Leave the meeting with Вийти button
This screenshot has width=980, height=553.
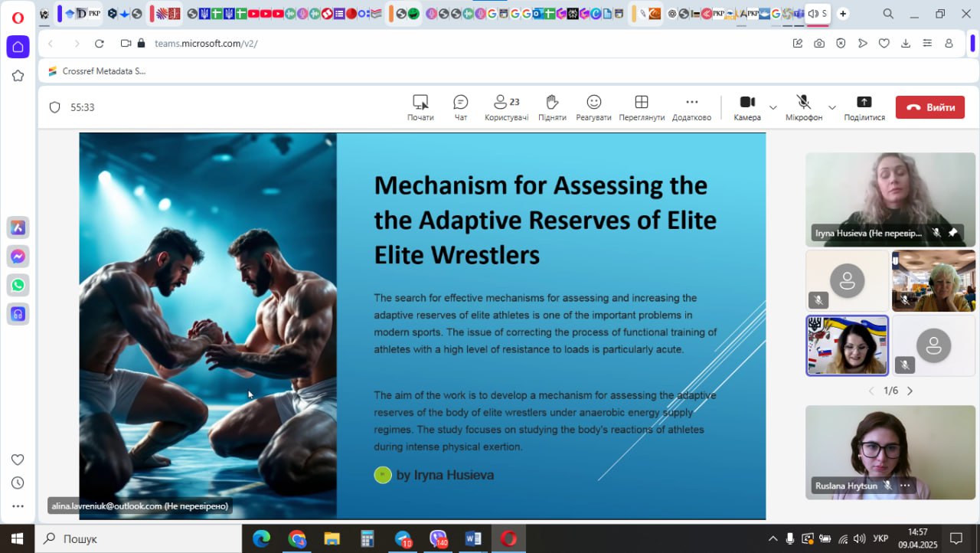pos(930,107)
